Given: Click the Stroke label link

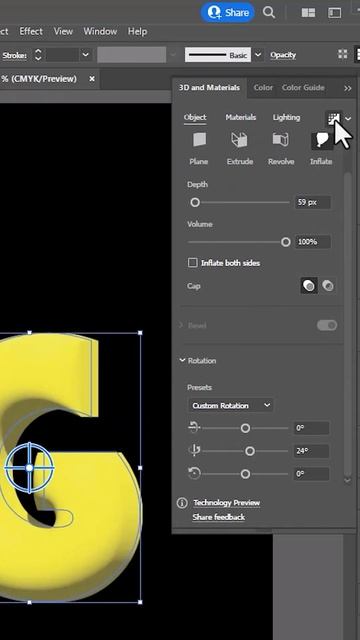Looking at the screenshot, I should tap(14, 55).
